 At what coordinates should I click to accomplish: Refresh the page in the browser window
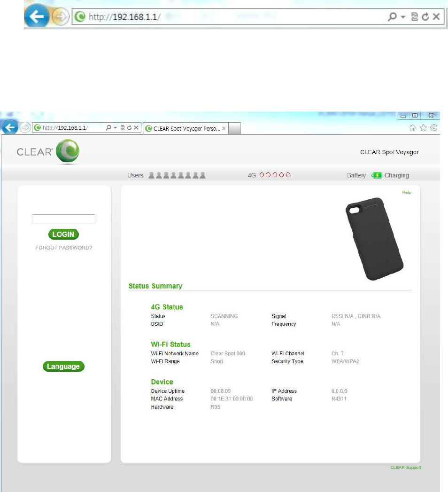coord(129,128)
